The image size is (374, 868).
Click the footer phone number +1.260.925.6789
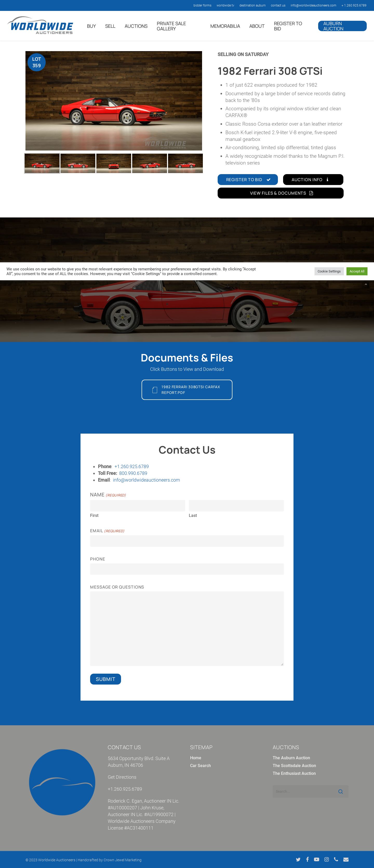(125, 789)
